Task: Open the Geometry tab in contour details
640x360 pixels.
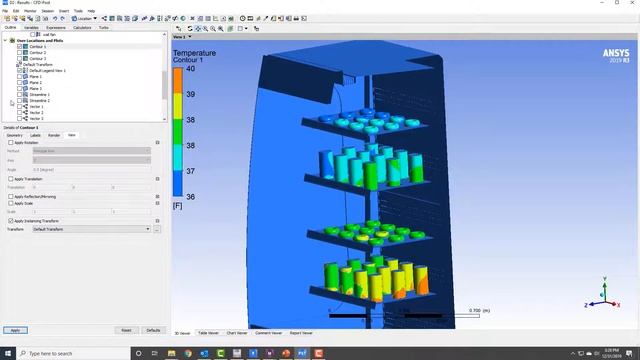Action: pyautogui.click(x=15, y=135)
